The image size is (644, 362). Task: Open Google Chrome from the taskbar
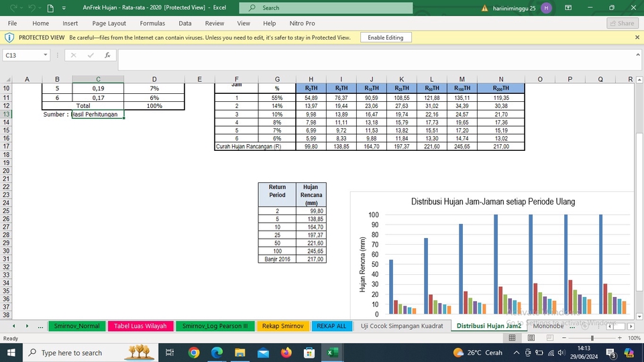[194, 353]
